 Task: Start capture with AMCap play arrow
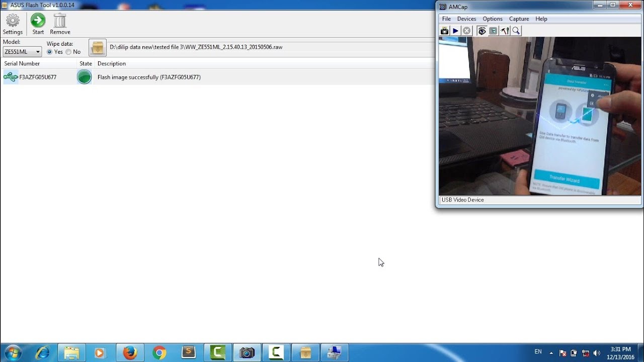click(455, 31)
